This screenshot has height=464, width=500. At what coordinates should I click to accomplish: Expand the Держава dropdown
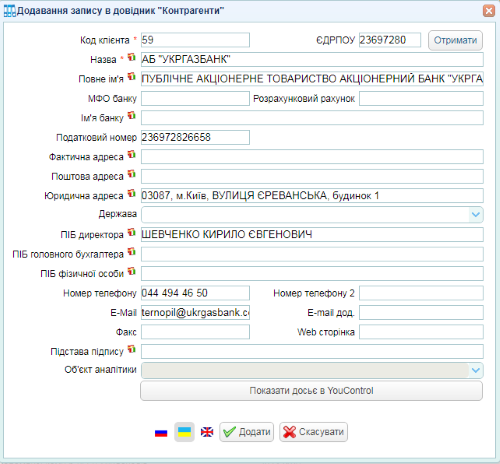point(476,214)
